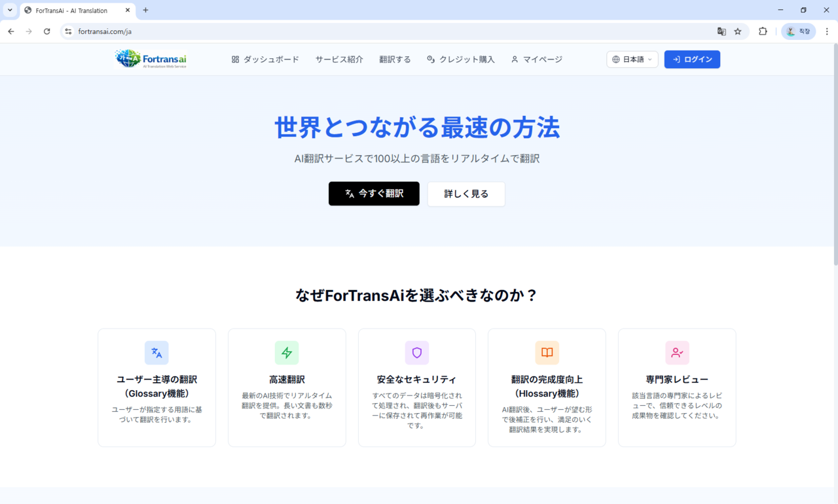The width and height of the screenshot is (838, 504).
Task: Click the orange open book icon
Action: pyautogui.click(x=547, y=353)
